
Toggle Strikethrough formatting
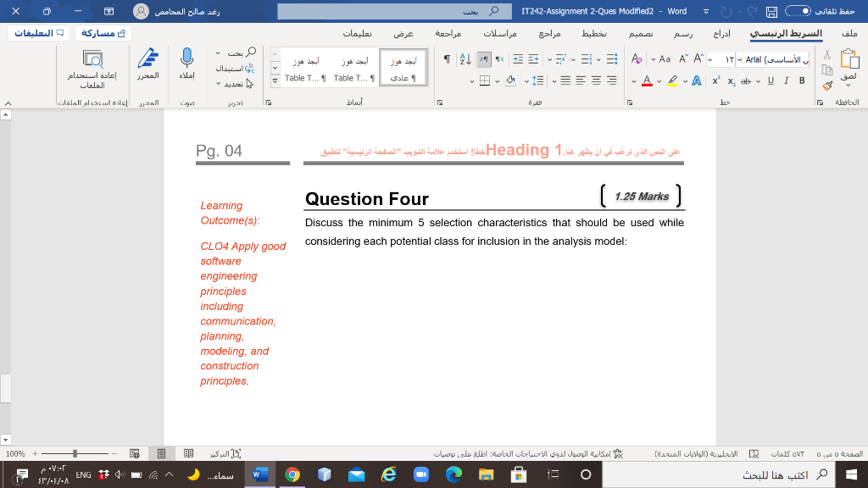[x=746, y=80]
